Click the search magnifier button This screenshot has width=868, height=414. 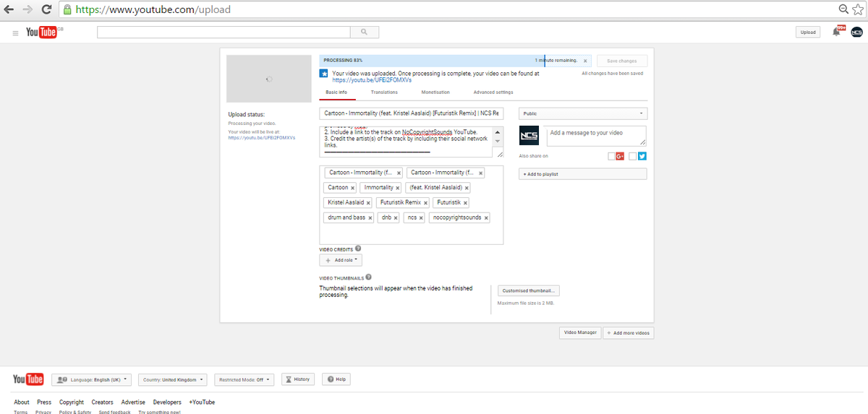pos(365,33)
